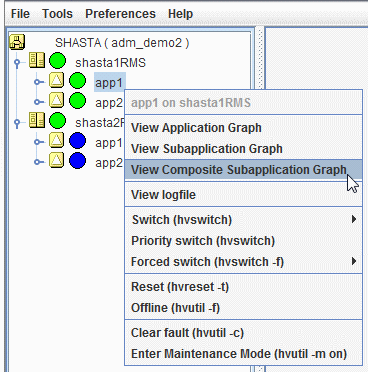Collapse the shasta1RMS tree node
368x372 pixels.
click(x=17, y=62)
